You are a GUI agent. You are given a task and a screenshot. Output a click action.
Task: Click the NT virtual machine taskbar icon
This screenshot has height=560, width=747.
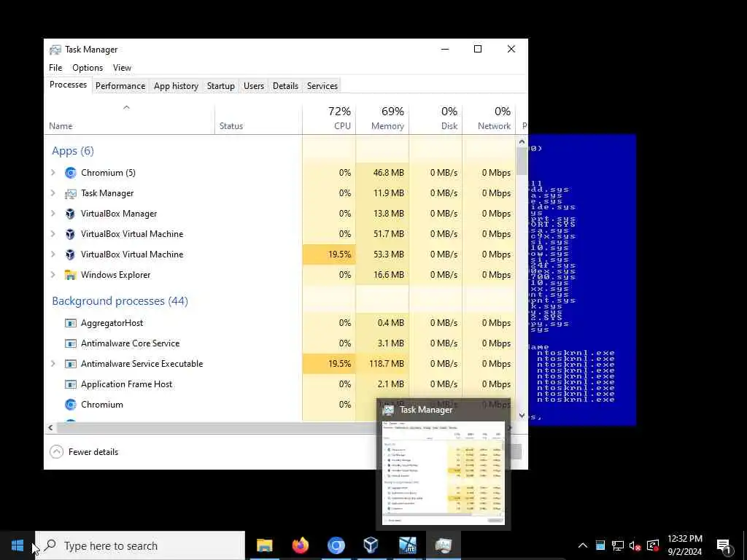(x=407, y=545)
